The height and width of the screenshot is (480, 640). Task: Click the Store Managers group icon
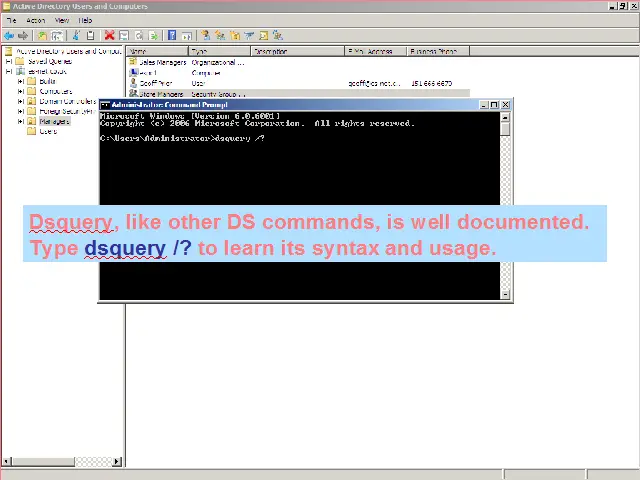(133, 94)
